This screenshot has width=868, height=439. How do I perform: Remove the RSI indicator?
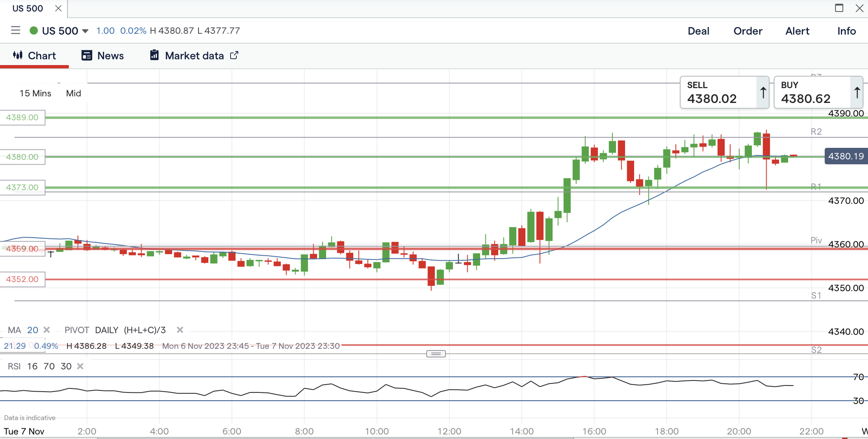pos(80,366)
